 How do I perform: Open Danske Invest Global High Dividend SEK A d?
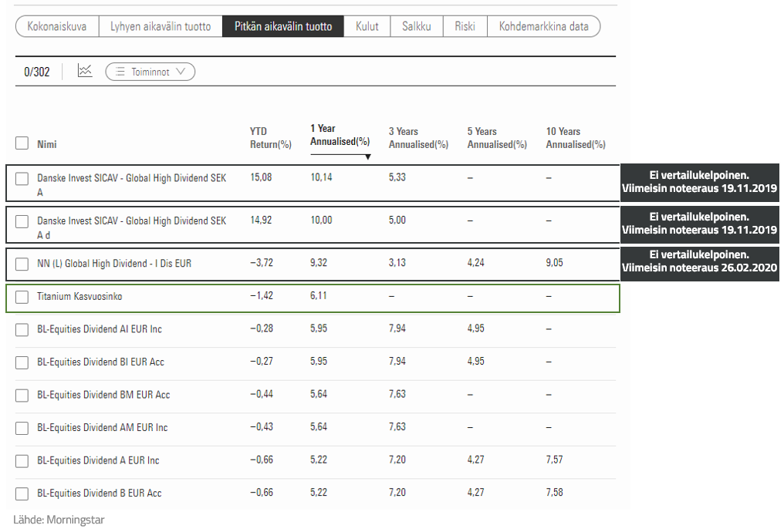click(131, 227)
